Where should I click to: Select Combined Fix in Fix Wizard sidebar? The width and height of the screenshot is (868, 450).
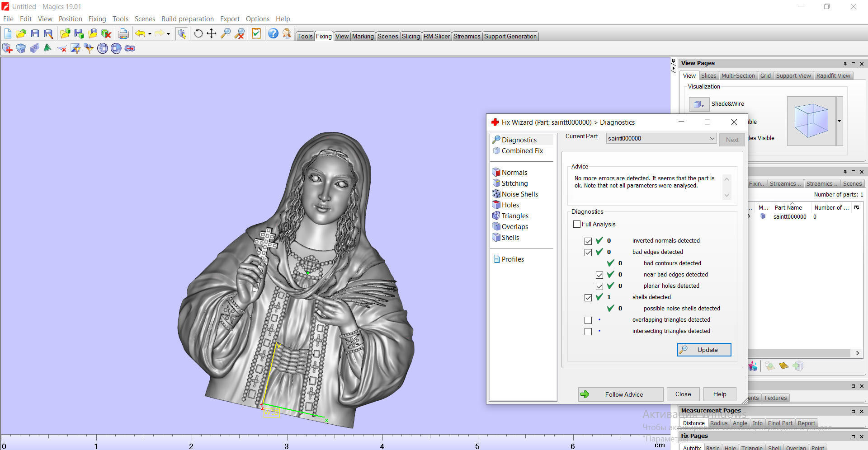pos(522,151)
